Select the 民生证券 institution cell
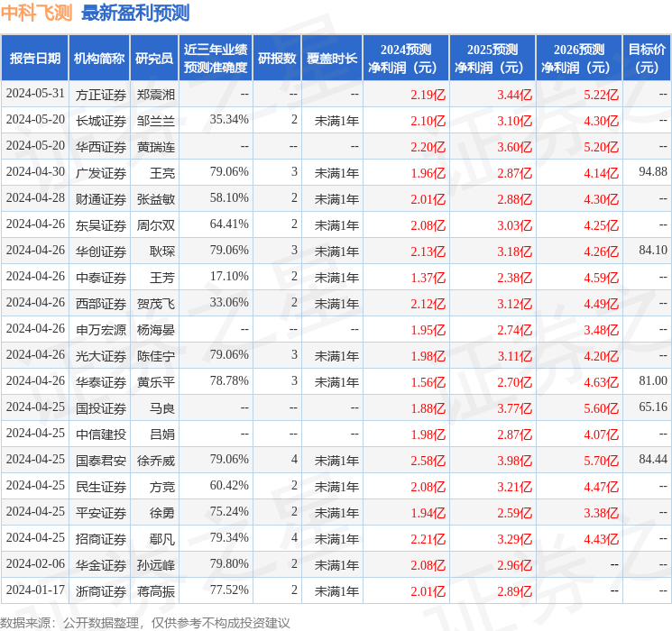 (101, 487)
